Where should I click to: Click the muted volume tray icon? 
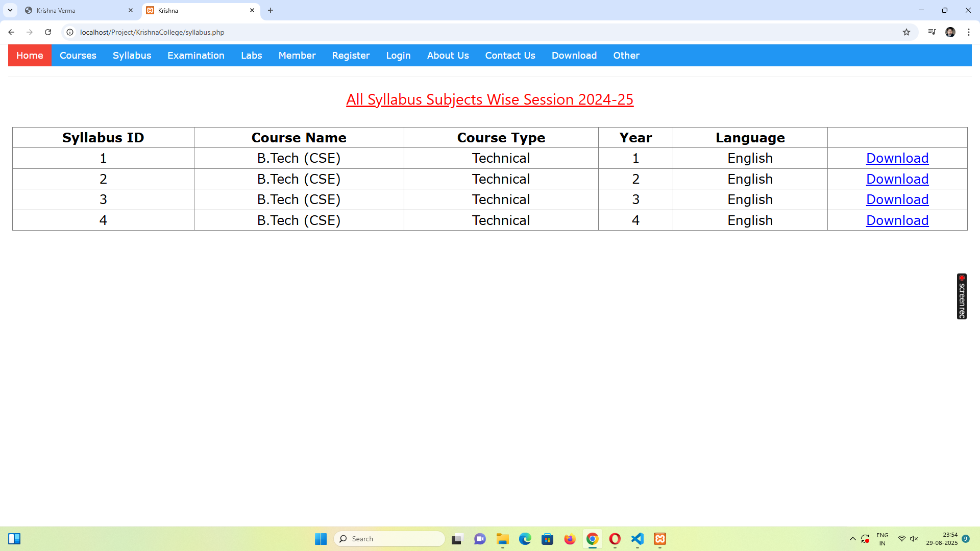914,539
